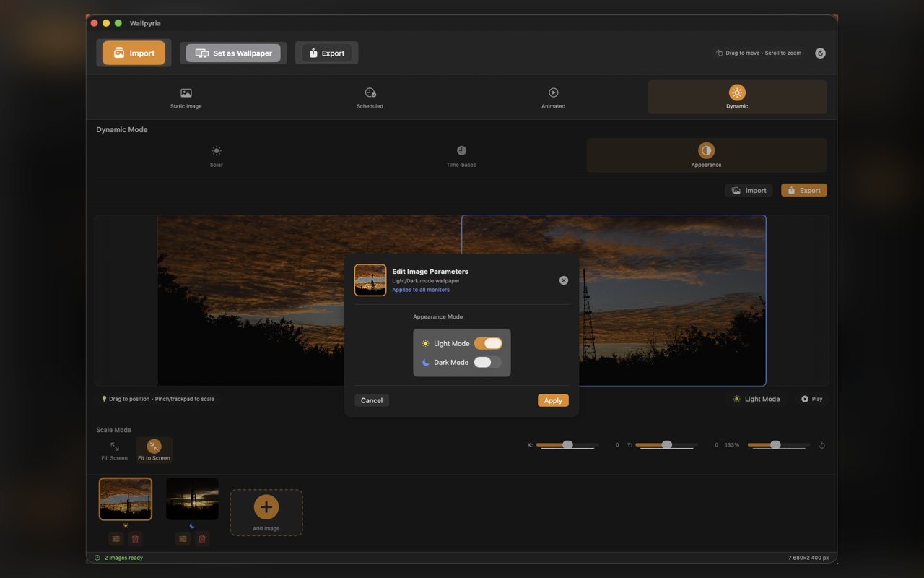The width and height of the screenshot is (924, 578).
Task: Delete the light mode image
Action: [x=135, y=539]
